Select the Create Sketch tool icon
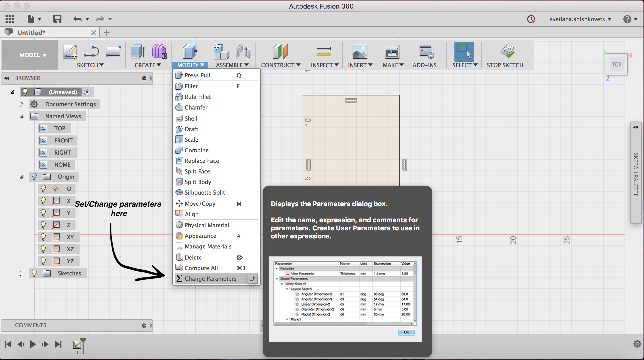The width and height of the screenshot is (644, 360). tap(70, 52)
